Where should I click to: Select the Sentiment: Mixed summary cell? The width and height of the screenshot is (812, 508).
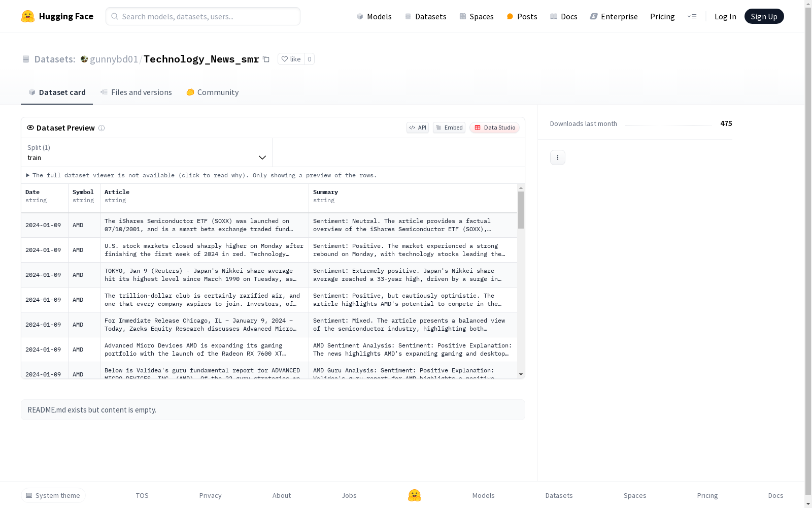413,325
